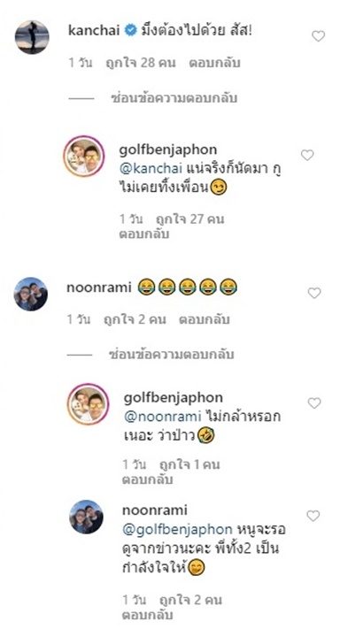Reply to noonrami's emoji comment

tap(205, 319)
